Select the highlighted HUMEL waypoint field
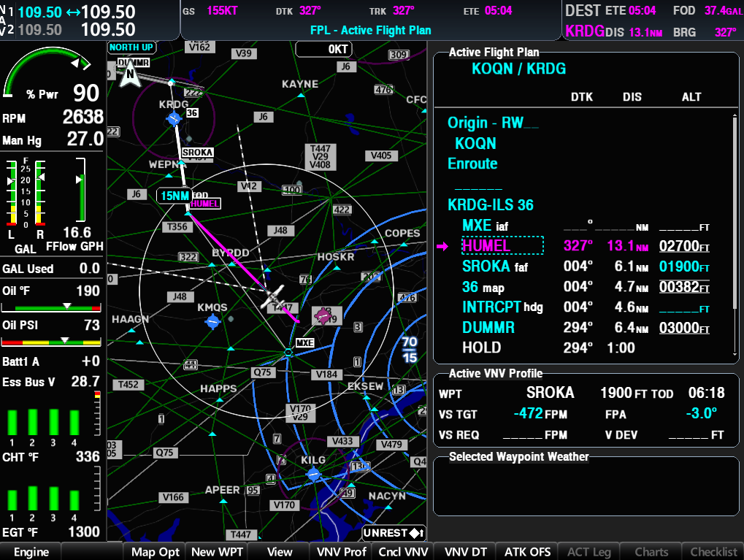744x560 pixels. 502,246
